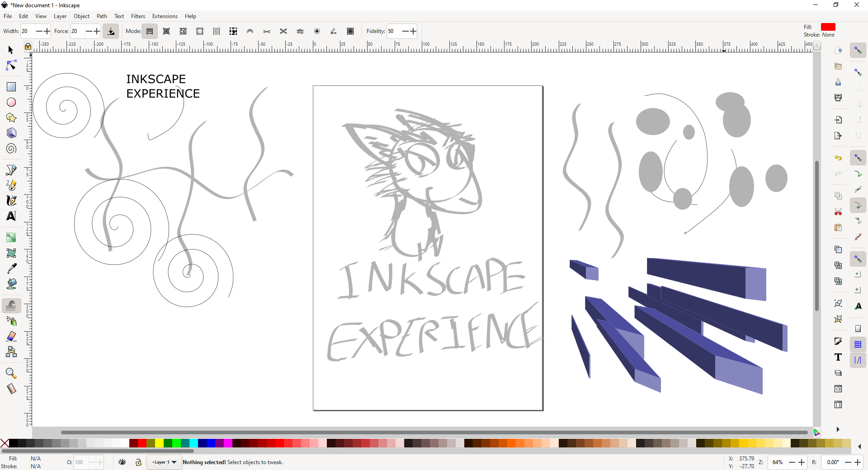Open the Layer 1 dropdown

pyautogui.click(x=164, y=462)
